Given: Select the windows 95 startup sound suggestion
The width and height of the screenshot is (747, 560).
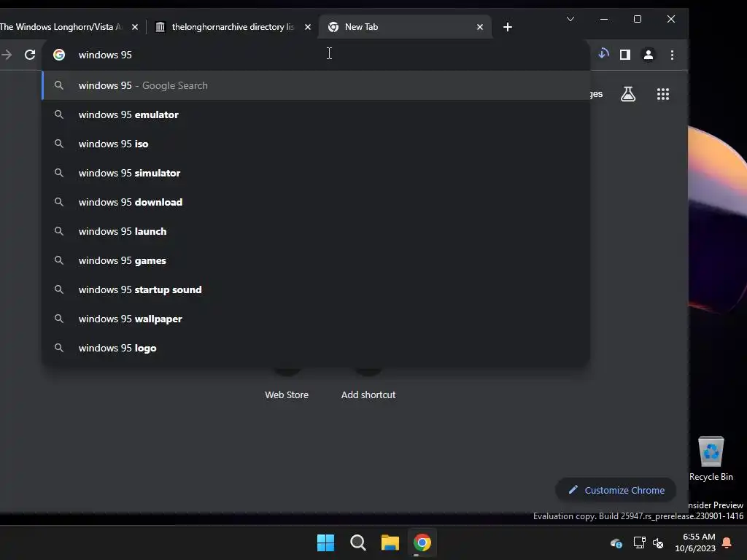Looking at the screenshot, I should click(316, 289).
